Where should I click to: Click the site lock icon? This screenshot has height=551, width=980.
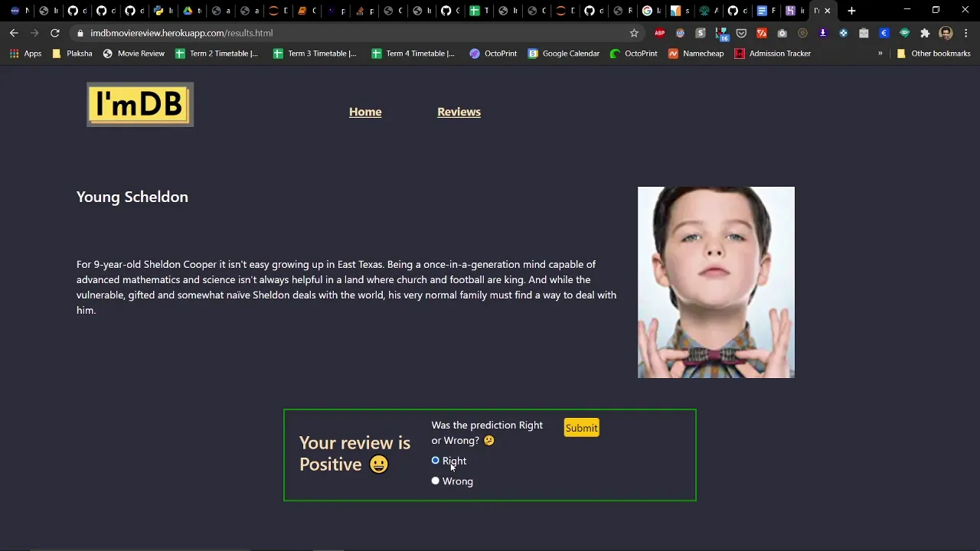click(x=80, y=33)
